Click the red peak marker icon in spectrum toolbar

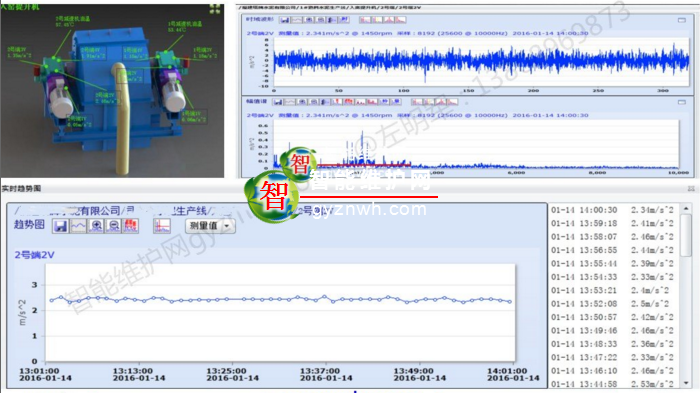click(337, 102)
